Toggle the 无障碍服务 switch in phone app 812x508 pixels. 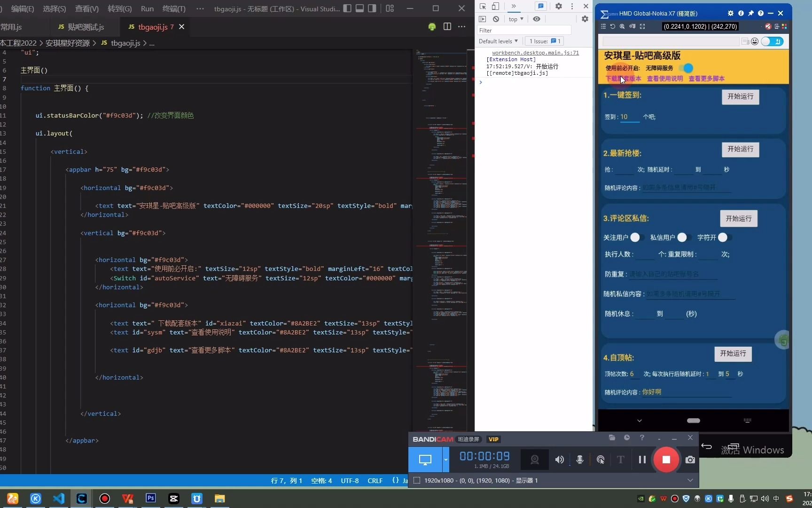(687, 68)
